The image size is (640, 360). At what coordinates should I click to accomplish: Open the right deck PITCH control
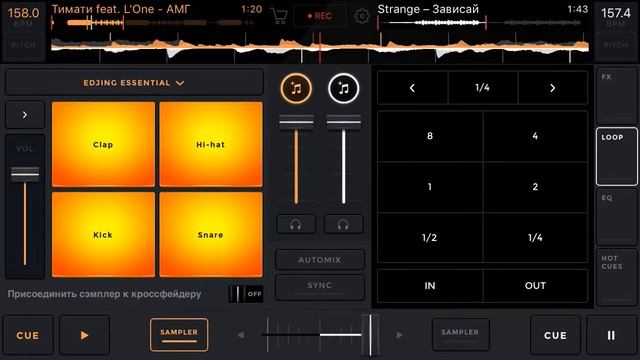[616, 45]
